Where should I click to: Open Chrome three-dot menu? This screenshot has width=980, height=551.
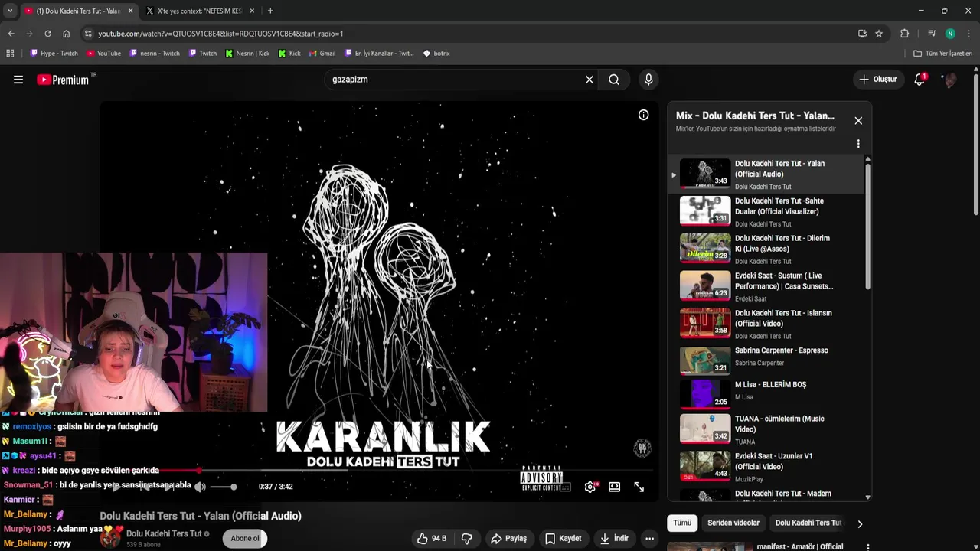[969, 34]
